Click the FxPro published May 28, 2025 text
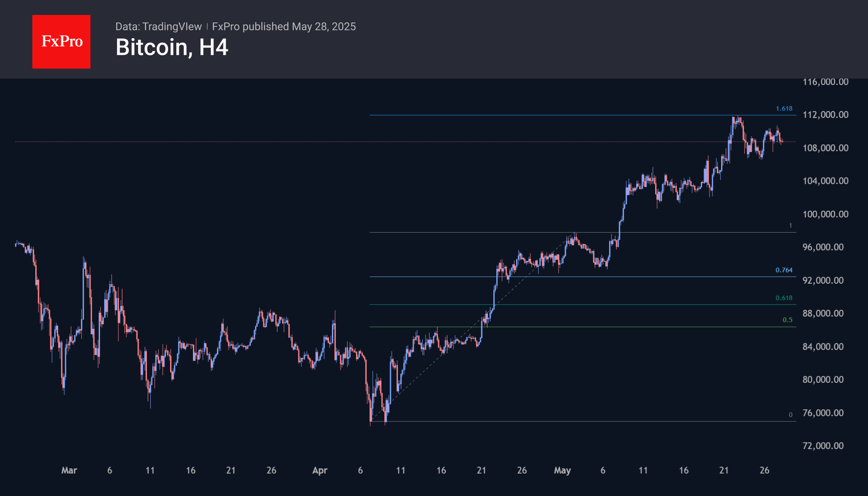The image size is (868, 496). (284, 27)
